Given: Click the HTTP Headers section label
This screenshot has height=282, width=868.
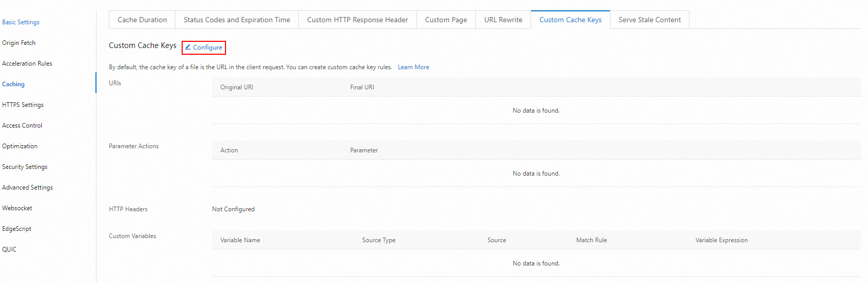Looking at the screenshot, I should (x=128, y=209).
